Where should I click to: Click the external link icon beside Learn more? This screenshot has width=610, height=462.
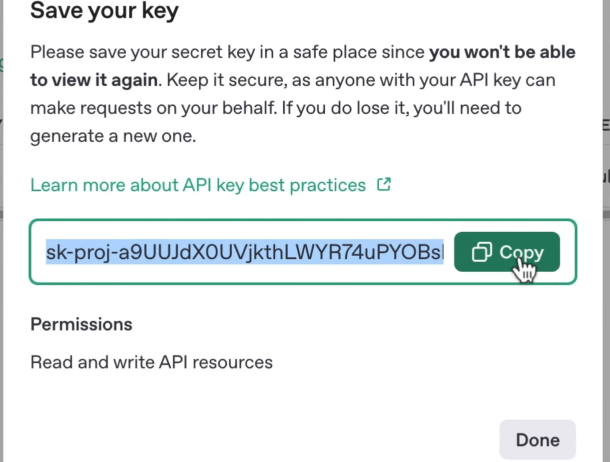383,185
